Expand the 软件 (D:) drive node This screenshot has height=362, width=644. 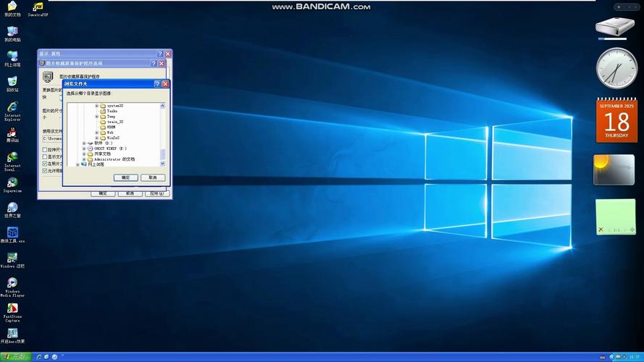[x=84, y=143]
